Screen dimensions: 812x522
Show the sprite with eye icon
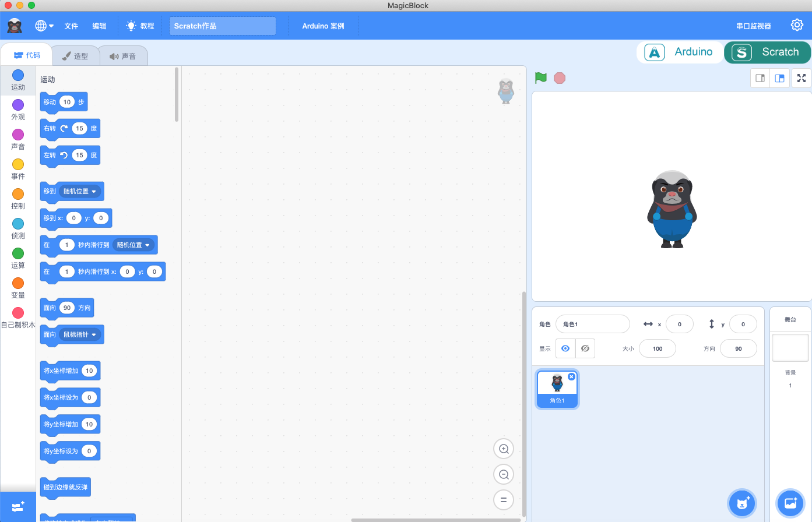click(x=565, y=348)
